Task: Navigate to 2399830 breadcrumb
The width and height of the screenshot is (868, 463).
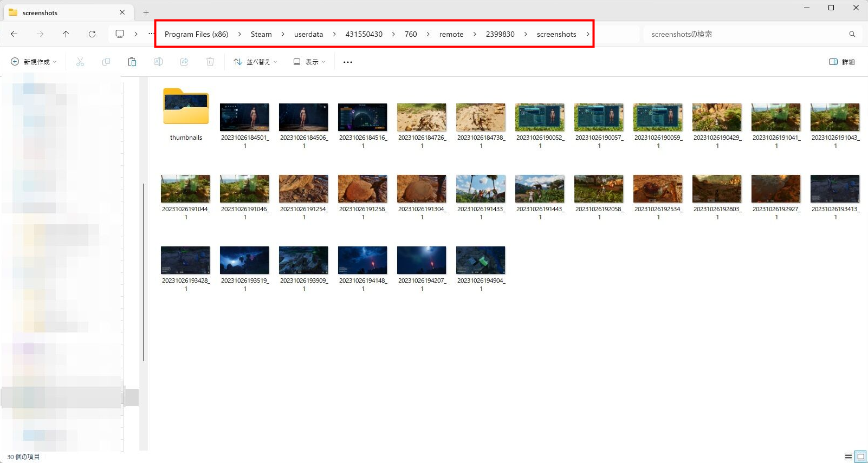Action: tap(500, 34)
